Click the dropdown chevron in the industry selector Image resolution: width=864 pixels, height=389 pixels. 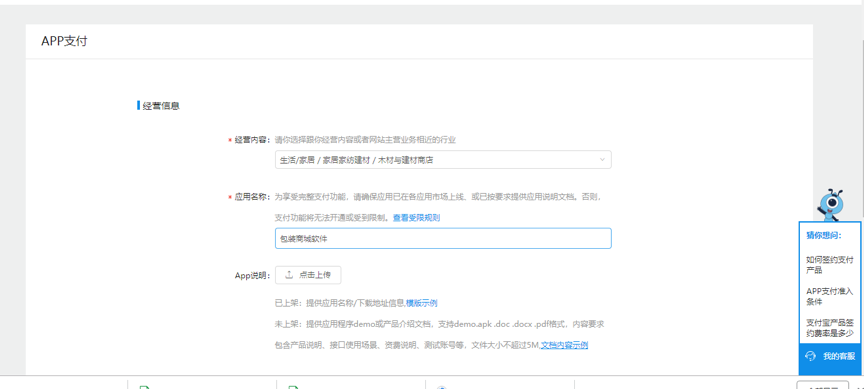[x=602, y=160]
